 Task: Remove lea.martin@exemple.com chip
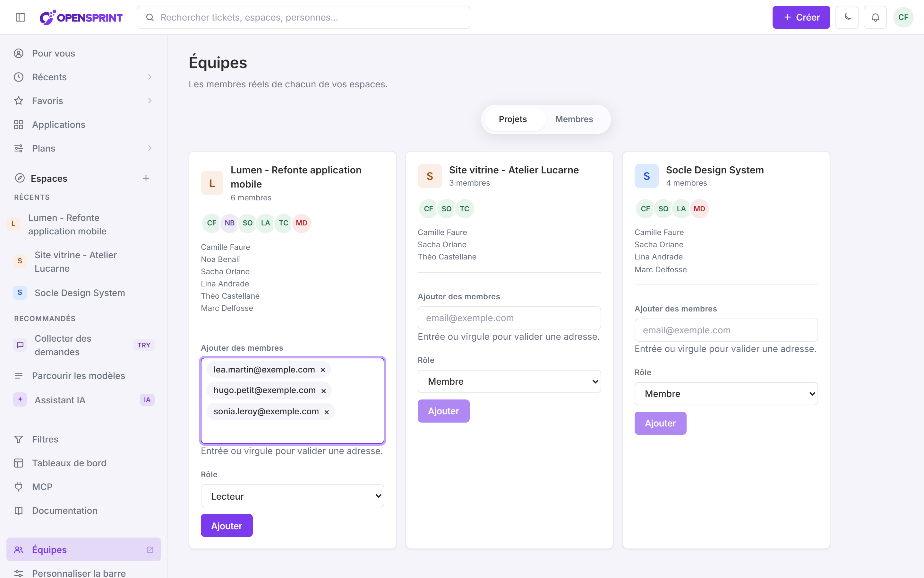pos(323,370)
